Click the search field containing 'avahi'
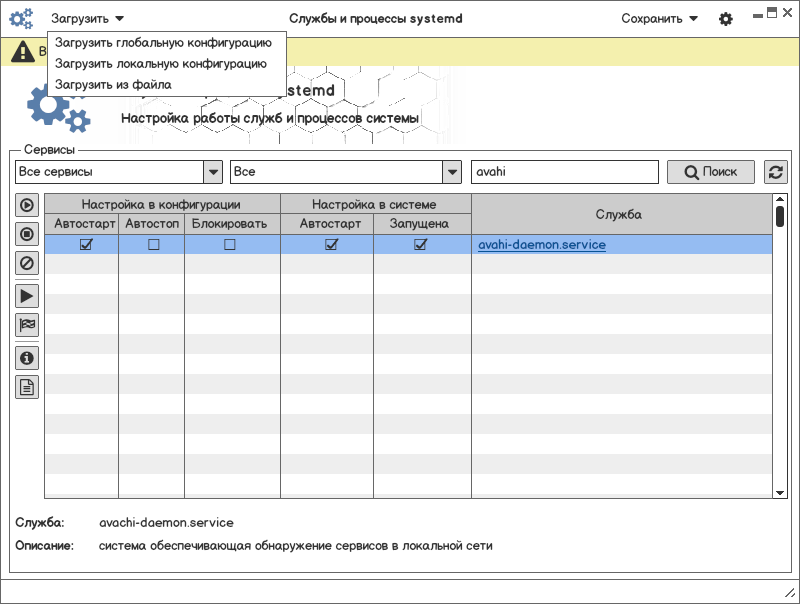The image size is (800, 604). [x=564, y=172]
